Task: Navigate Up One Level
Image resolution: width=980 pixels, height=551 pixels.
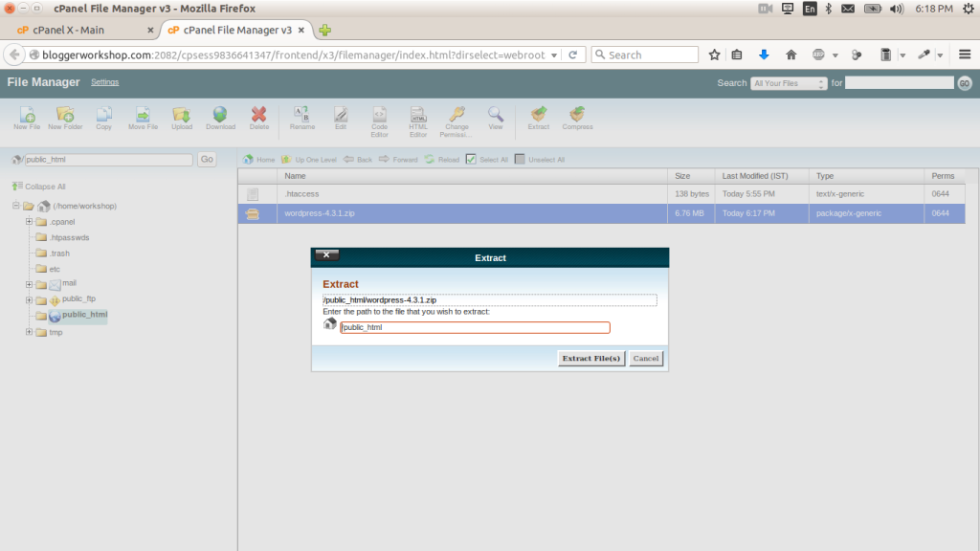Action: click(309, 160)
